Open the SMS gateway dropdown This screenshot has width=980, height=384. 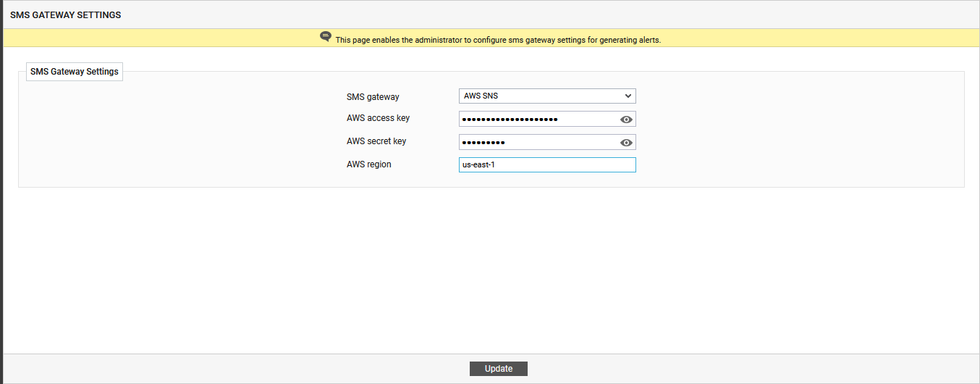point(546,96)
